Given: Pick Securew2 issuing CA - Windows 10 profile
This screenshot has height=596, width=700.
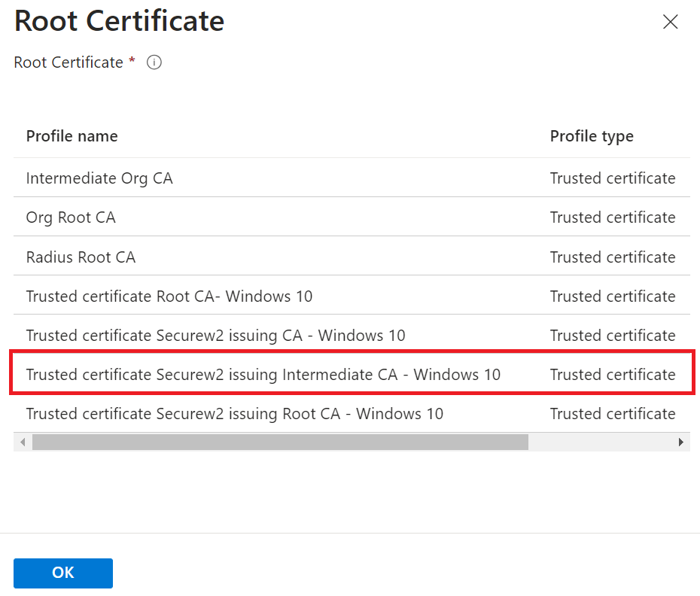Looking at the screenshot, I should 215,336.
